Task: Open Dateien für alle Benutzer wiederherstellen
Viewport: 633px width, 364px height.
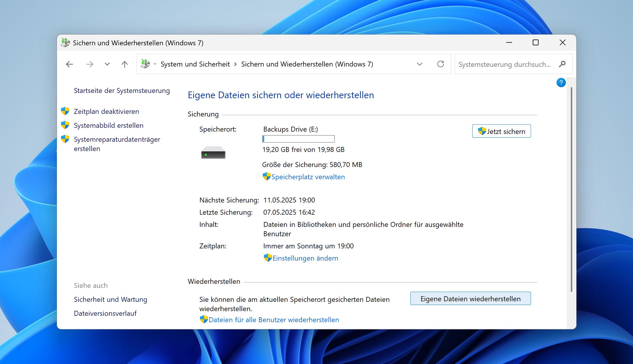Action: click(274, 320)
